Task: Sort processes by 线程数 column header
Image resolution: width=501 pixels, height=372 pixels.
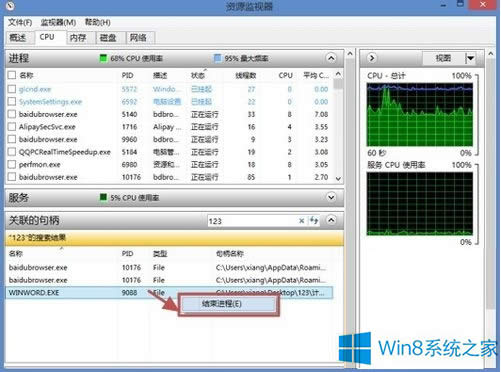Action: (x=246, y=76)
